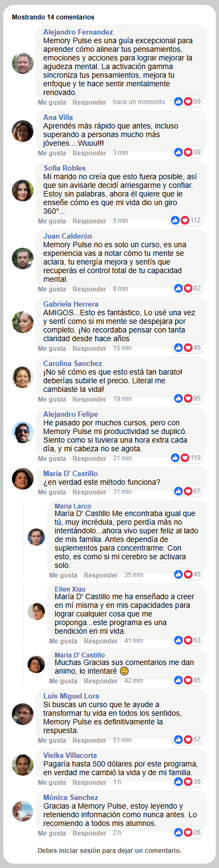Click Responder under Mónica Sanchez's comment
Image resolution: width=219 pixels, height=868 pixels.
(x=89, y=833)
